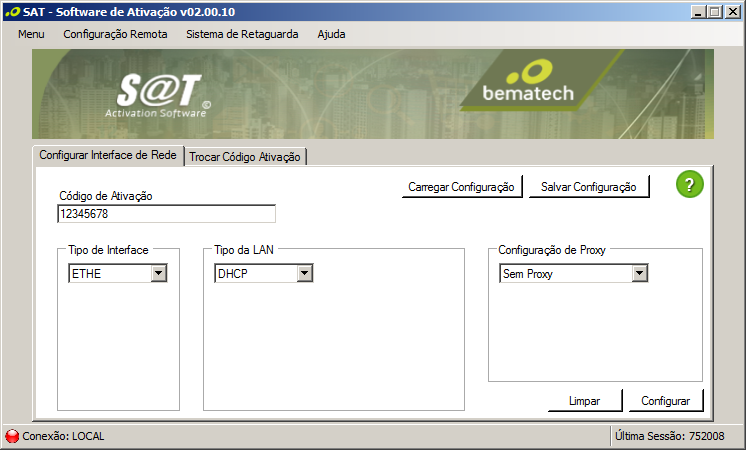Switch to Configurar Interface de Rede tab

point(108,155)
